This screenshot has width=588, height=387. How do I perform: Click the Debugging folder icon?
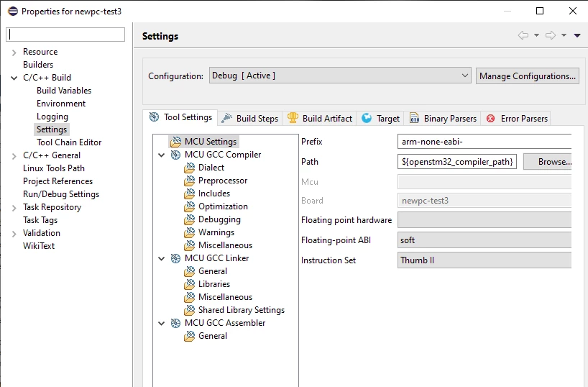pos(189,219)
